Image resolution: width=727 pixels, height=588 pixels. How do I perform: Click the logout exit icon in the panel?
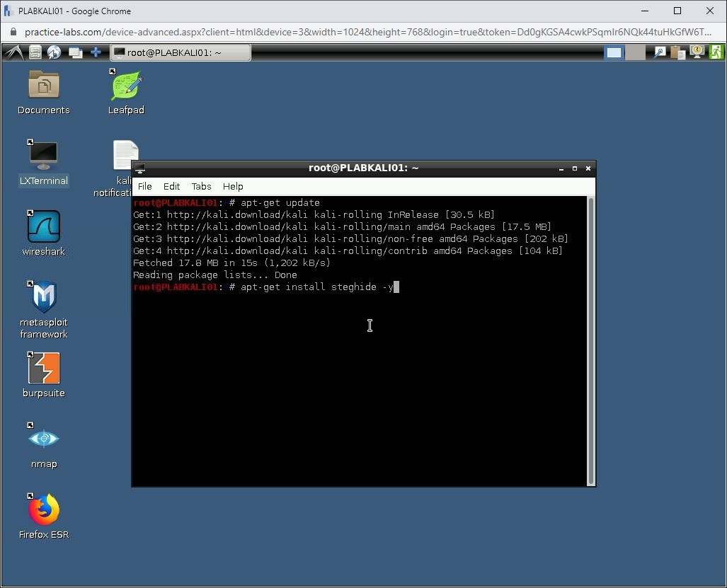point(716,52)
